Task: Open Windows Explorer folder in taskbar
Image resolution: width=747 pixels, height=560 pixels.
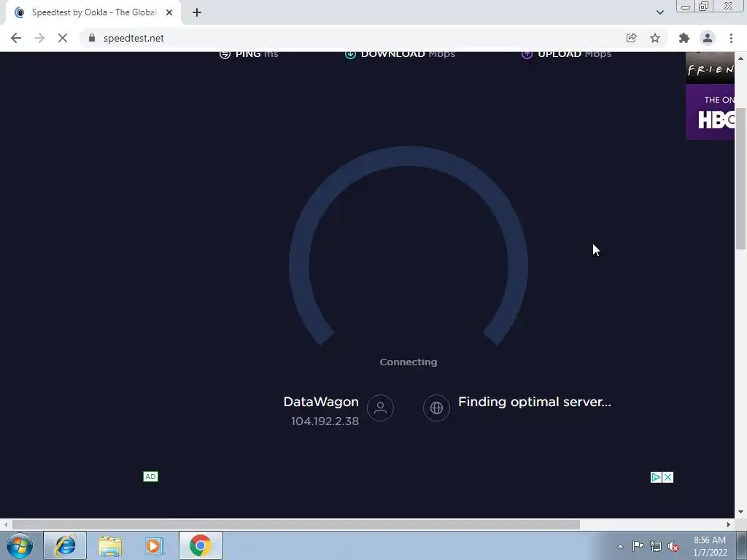Action: point(110,545)
